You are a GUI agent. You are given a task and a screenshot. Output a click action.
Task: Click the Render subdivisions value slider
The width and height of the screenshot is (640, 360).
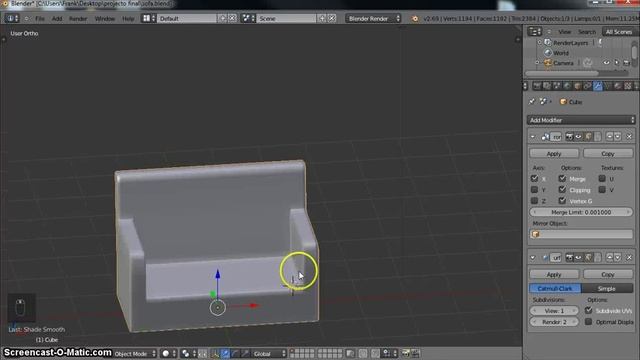coord(554,322)
